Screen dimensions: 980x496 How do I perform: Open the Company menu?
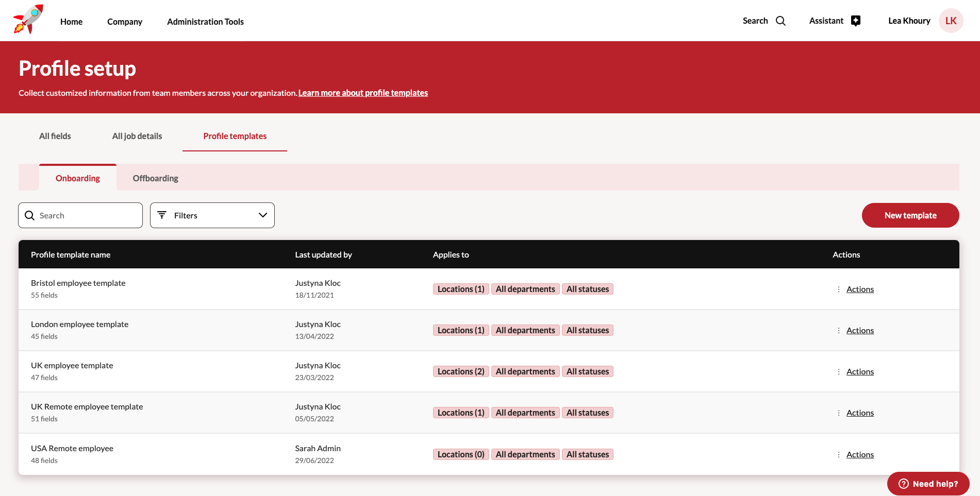click(x=125, y=22)
